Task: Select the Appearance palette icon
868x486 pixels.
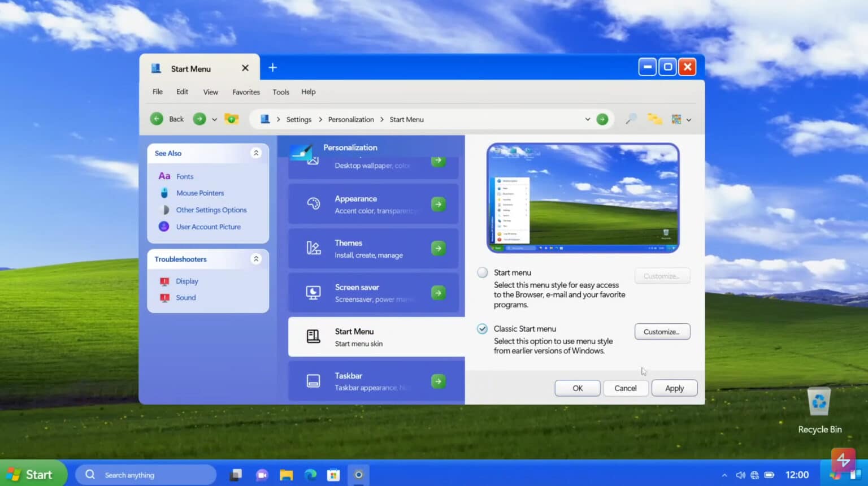Action: tap(314, 204)
